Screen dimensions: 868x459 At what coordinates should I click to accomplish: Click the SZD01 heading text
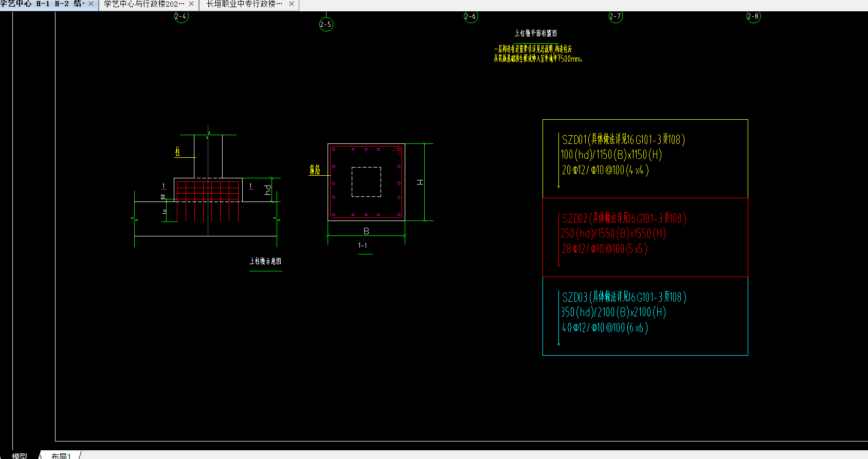pyautogui.click(x=623, y=139)
